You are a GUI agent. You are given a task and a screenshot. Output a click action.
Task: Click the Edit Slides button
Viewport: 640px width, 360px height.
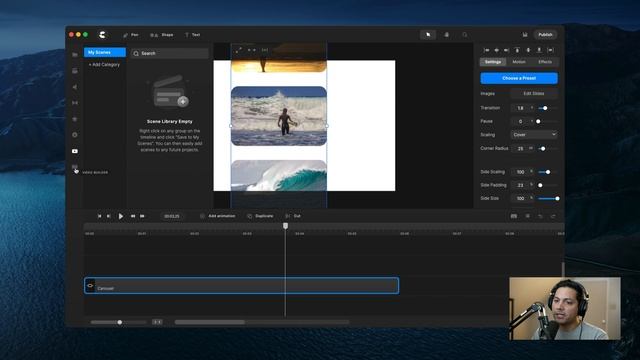coord(534,93)
